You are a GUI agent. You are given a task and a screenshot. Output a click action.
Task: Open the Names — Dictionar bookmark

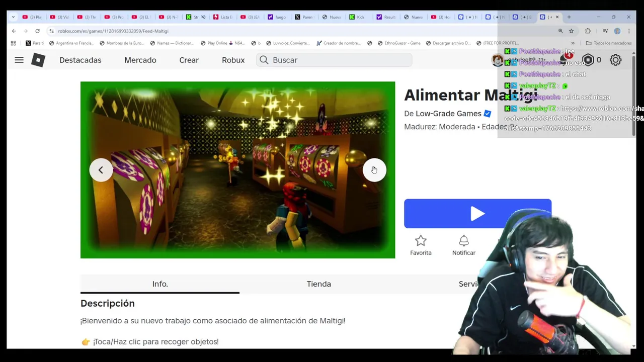click(172, 43)
